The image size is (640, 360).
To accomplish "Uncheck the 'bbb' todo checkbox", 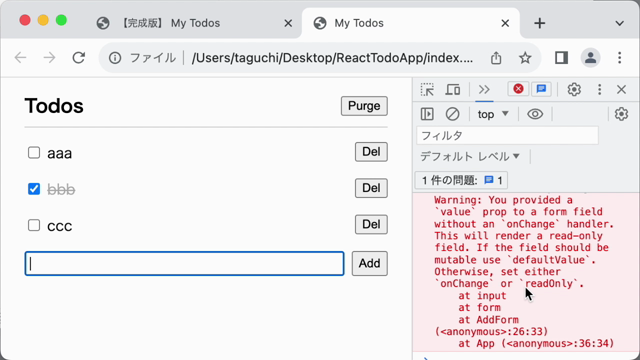I will point(34,189).
